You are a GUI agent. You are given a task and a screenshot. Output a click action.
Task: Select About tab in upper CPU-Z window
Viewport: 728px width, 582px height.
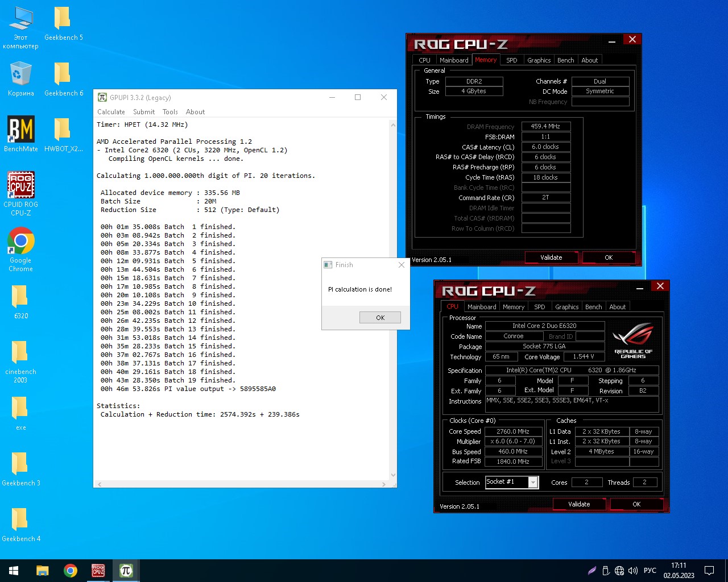[x=589, y=60]
